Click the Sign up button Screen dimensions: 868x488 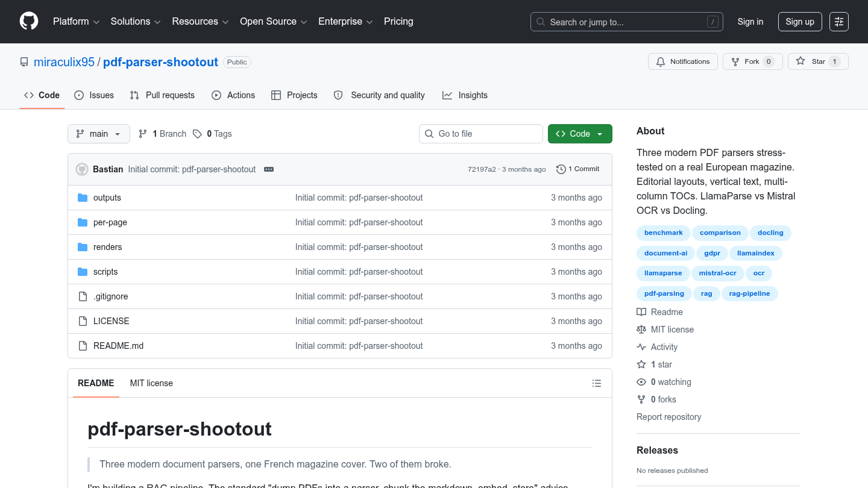pyautogui.click(x=800, y=22)
